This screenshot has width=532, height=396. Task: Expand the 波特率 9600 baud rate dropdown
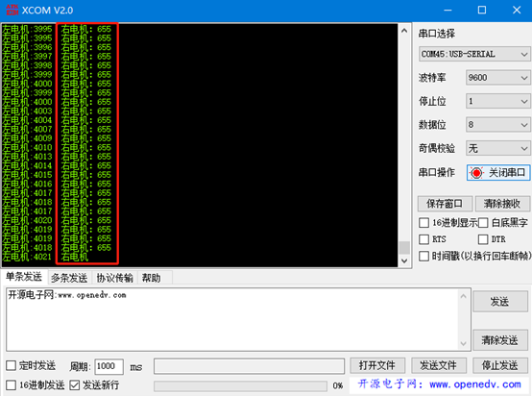click(497, 78)
